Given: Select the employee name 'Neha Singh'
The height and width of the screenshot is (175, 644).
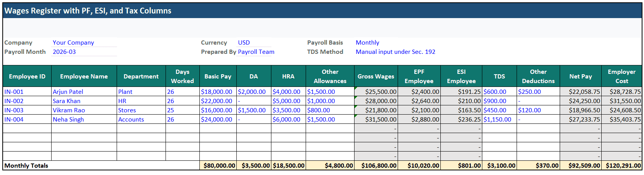Looking at the screenshot, I should click(x=84, y=119).
